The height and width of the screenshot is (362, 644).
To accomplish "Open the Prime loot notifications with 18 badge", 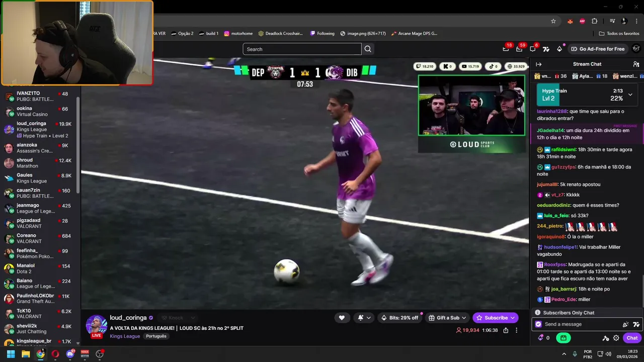I will pos(506,49).
